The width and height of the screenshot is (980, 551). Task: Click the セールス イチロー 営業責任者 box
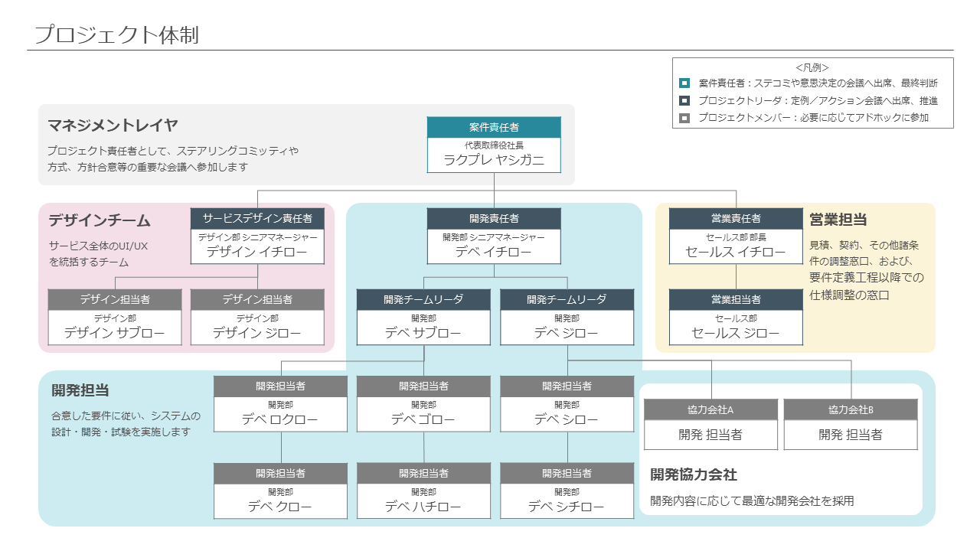coord(736,236)
